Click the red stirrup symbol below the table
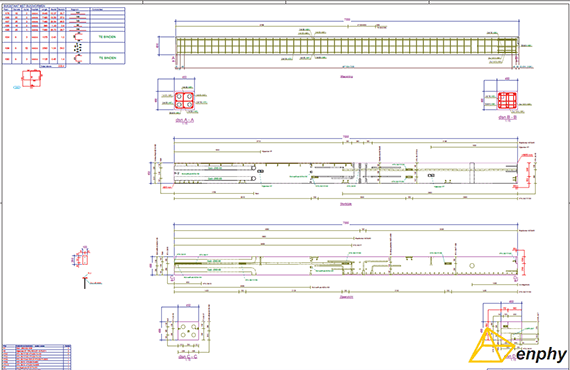This screenshot has width=570, height=370. [32, 79]
